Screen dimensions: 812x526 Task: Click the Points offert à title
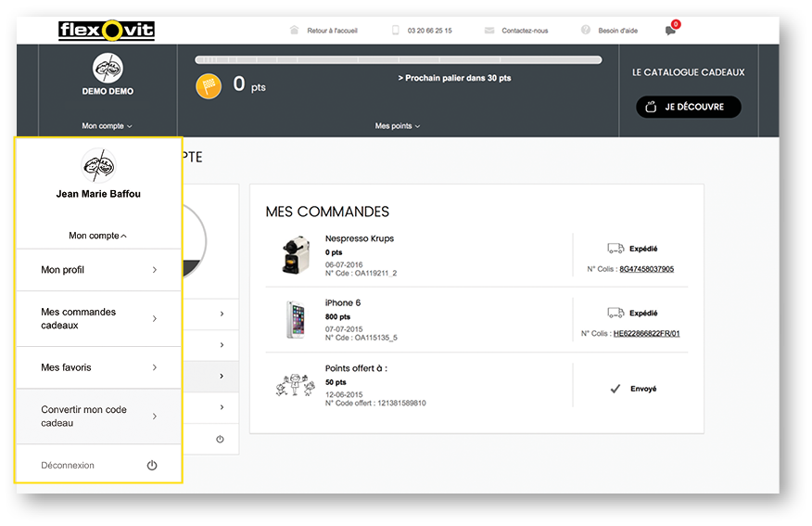pos(356,368)
